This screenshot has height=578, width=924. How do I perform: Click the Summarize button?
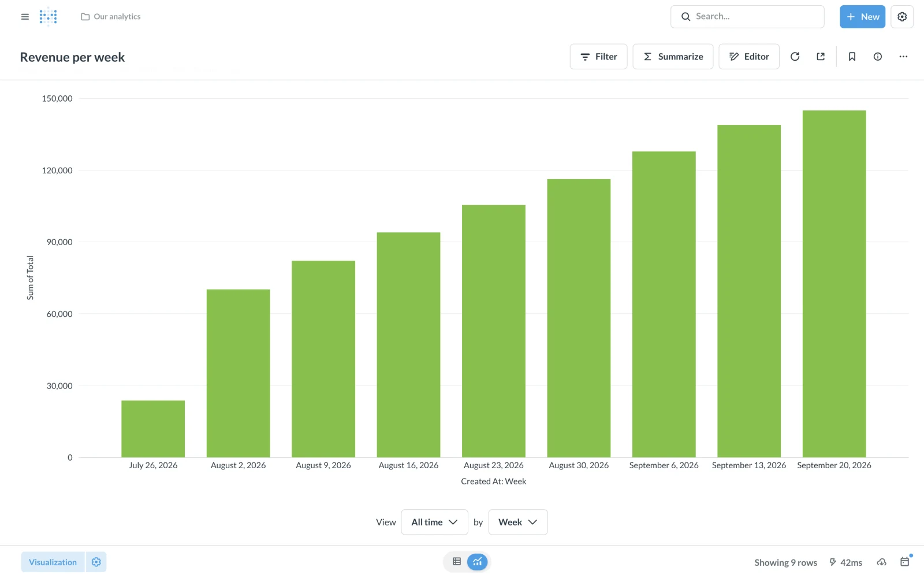pyautogui.click(x=673, y=57)
